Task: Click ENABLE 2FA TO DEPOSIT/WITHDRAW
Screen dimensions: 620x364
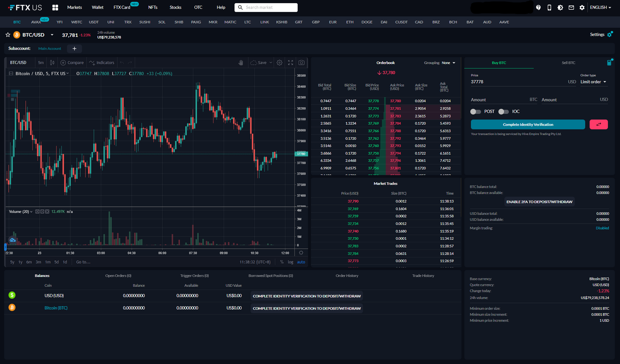Action: 539,202
